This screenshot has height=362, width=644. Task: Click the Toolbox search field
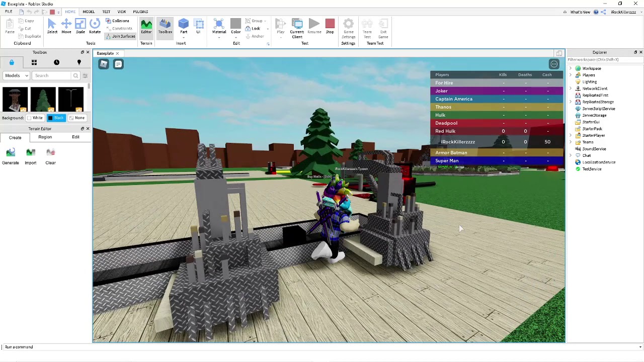click(x=52, y=75)
